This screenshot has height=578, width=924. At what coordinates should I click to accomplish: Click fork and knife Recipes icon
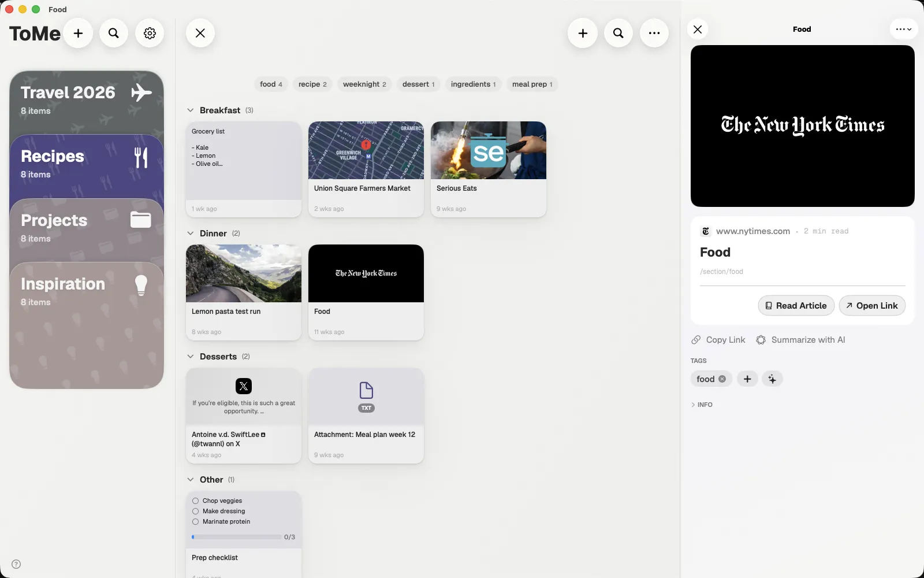pos(141,157)
